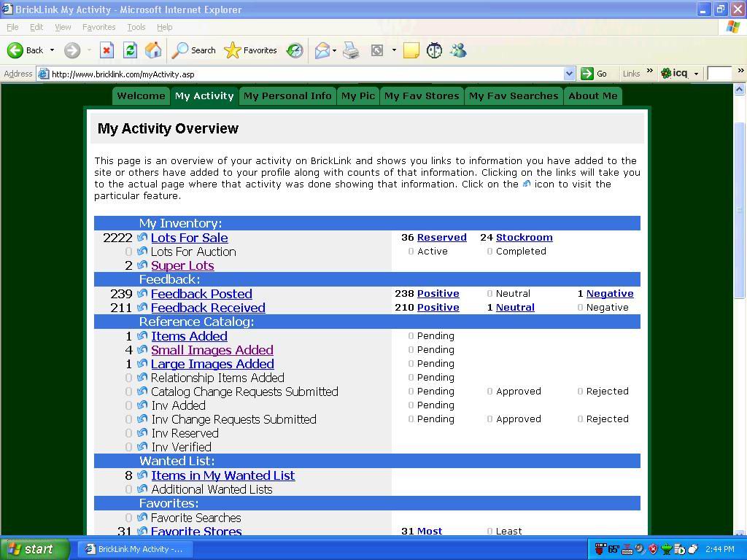
Task: Open the My Fav Stores tab
Action: pyautogui.click(x=422, y=96)
